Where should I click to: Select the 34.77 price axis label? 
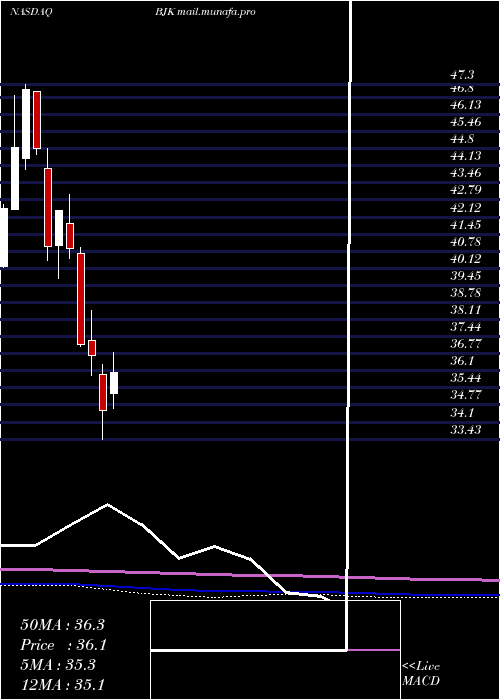point(466,395)
